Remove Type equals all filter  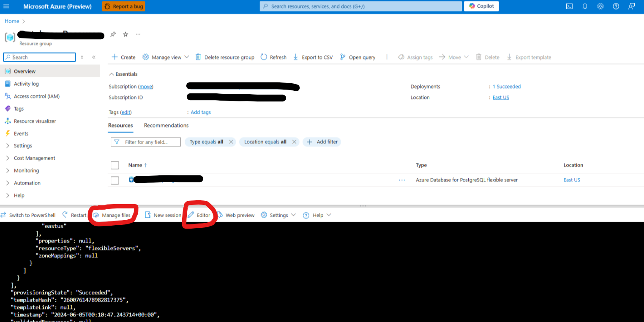231,142
